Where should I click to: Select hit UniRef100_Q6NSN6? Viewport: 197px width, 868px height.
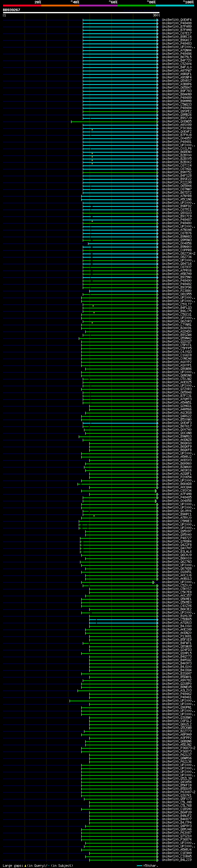177,375
